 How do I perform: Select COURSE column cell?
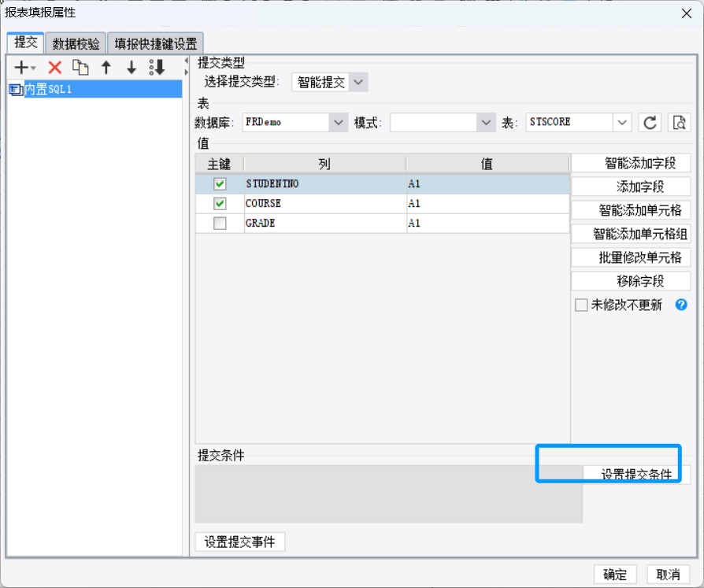325,204
